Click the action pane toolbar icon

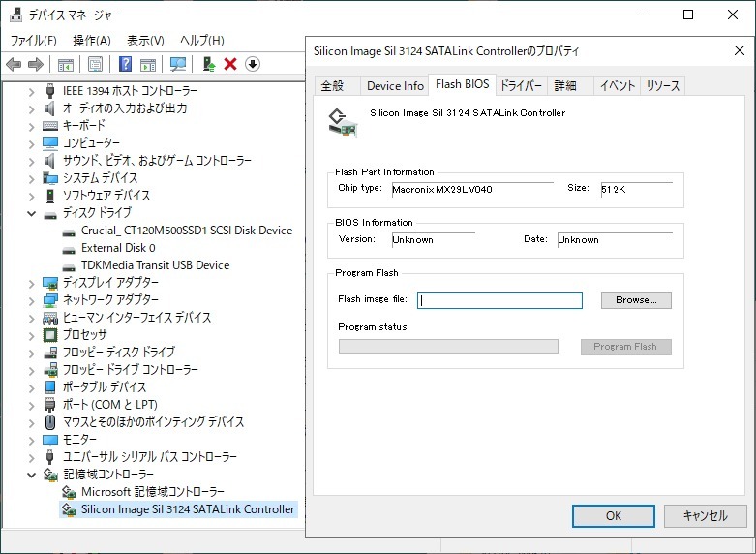148,64
